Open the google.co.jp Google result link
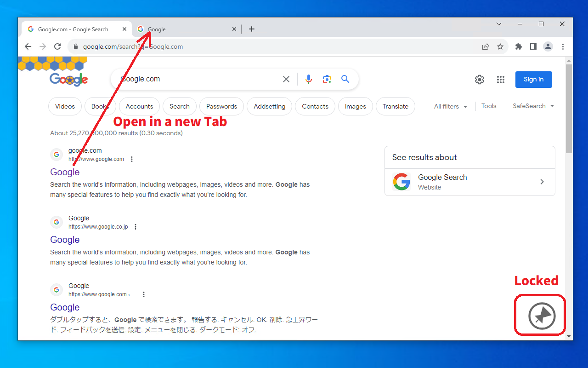588x368 pixels. (65, 240)
